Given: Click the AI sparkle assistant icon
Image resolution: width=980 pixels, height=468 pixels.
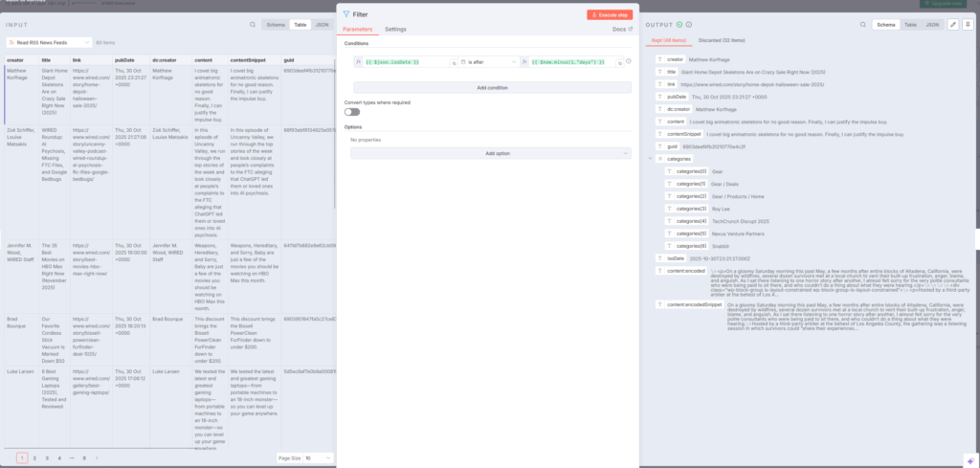Looking at the screenshot, I should point(969,457).
